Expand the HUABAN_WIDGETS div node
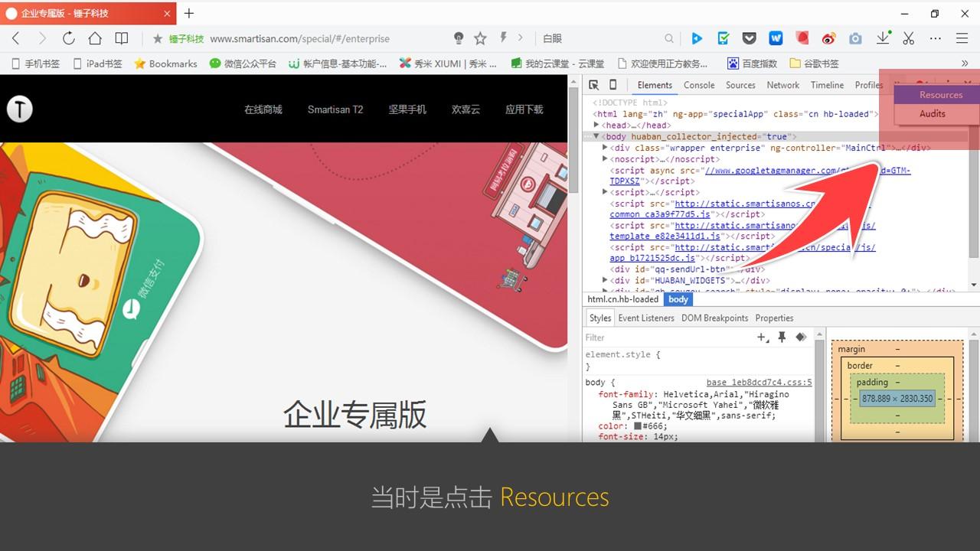980x551 pixels. click(x=605, y=280)
